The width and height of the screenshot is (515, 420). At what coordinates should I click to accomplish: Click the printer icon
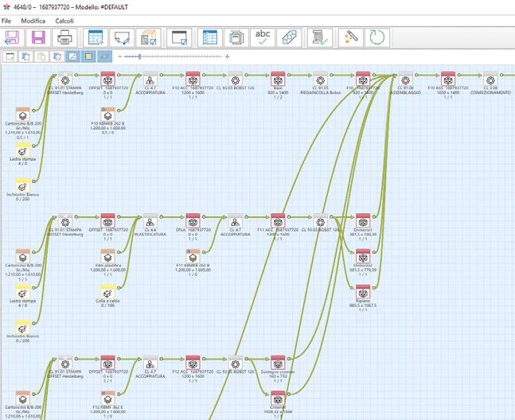pyautogui.click(x=65, y=37)
